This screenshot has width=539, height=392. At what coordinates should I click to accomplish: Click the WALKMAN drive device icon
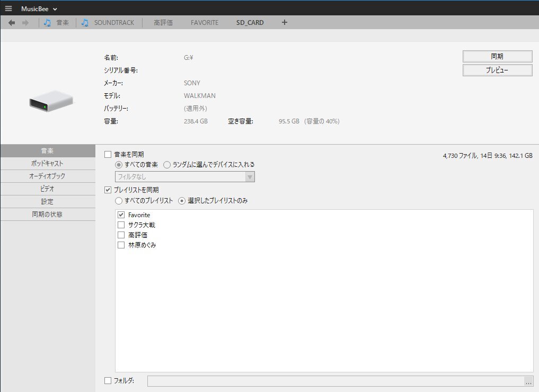click(x=51, y=101)
